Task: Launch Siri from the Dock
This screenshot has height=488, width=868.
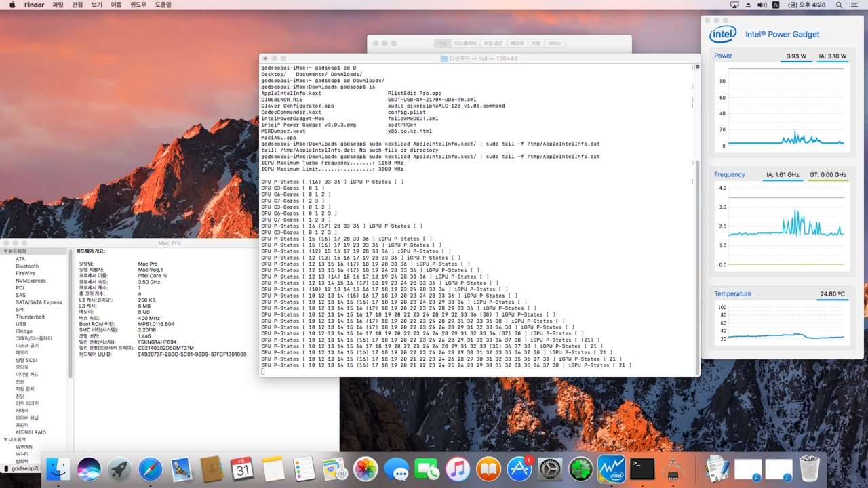Action: [x=89, y=469]
